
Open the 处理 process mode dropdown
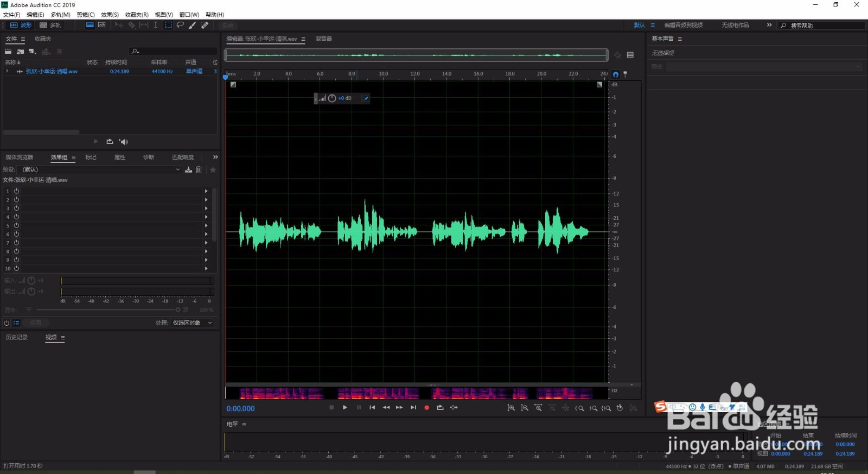tap(193, 323)
